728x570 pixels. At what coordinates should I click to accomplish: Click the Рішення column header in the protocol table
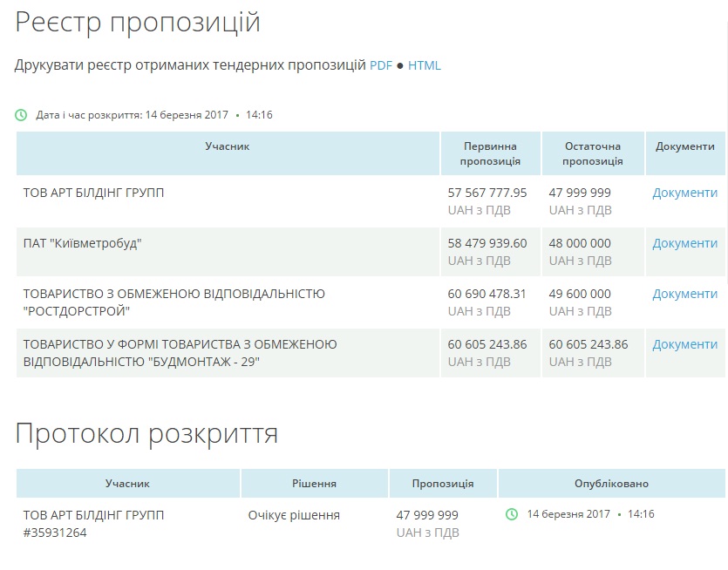coord(314,484)
